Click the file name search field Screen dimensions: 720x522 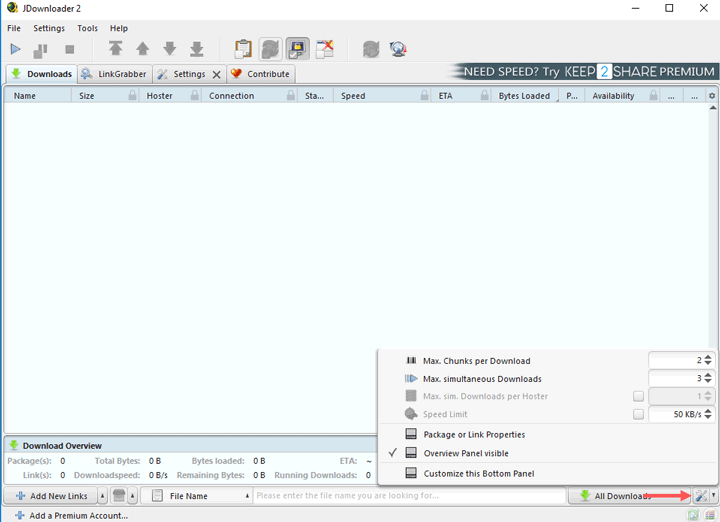(410, 495)
